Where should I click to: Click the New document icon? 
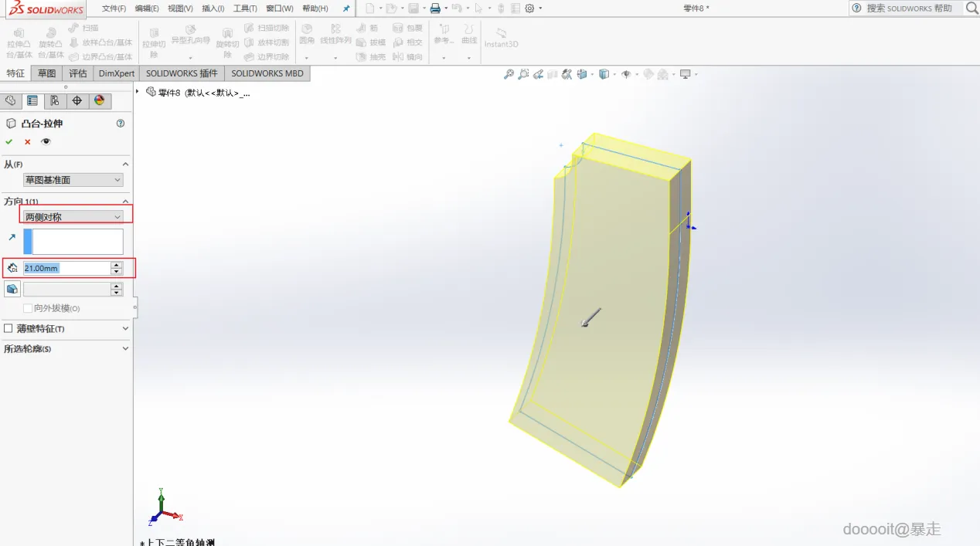coord(370,8)
